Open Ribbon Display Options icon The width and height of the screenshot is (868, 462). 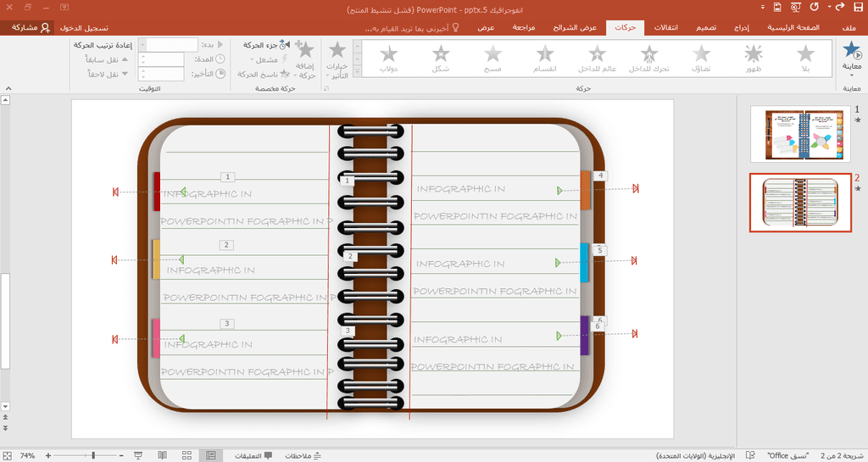coord(64,7)
